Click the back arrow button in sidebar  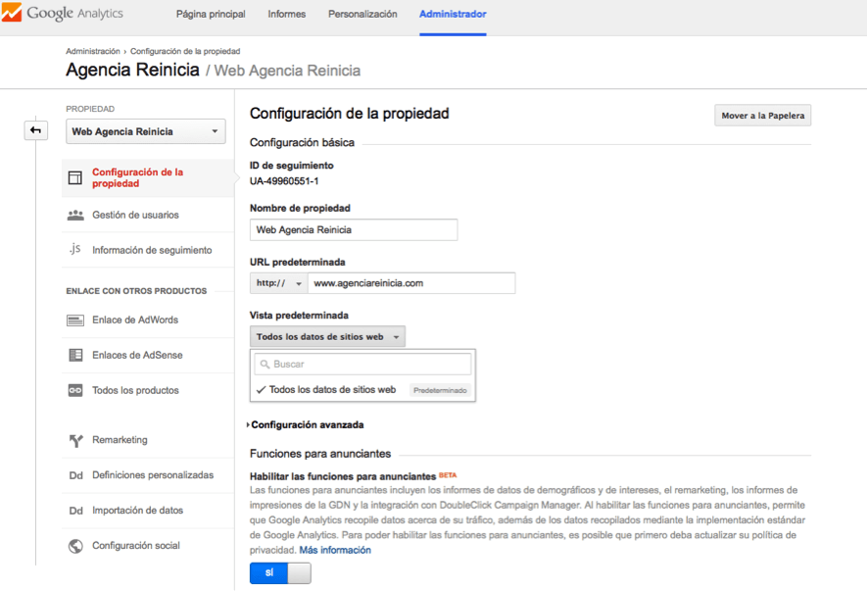click(36, 130)
